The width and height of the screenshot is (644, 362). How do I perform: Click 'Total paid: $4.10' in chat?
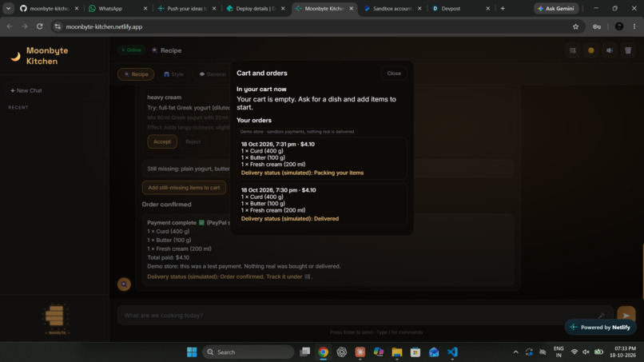point(169,257)
